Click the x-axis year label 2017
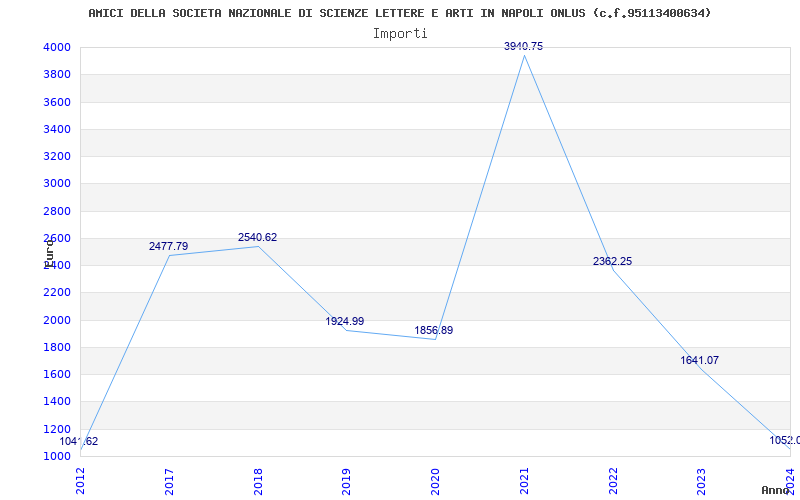This screenshot has width=800, height=500. [169, 482]
